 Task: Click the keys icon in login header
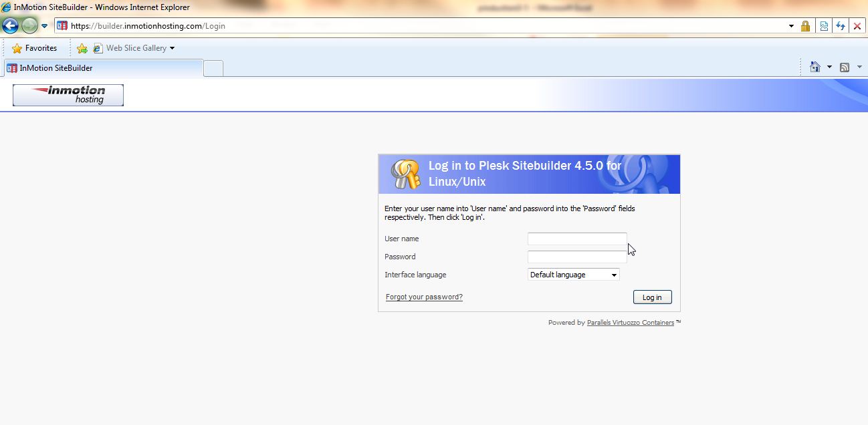point(406,174)
